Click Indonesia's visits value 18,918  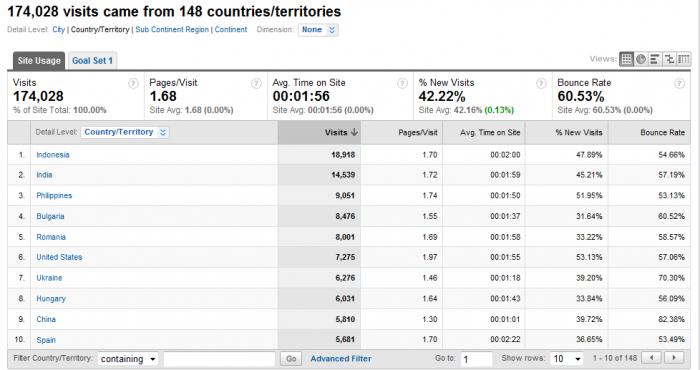(x=343, y=155)
